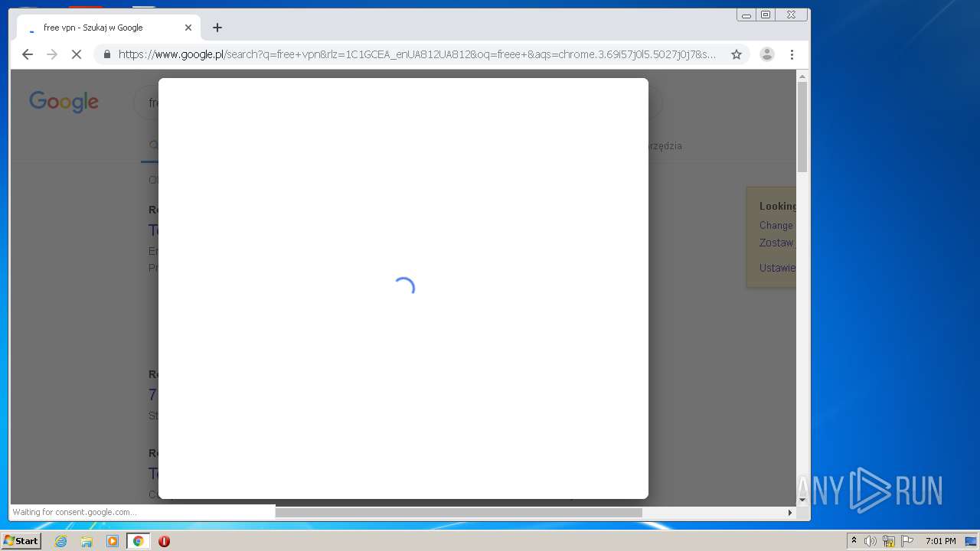
Task: Click the scroll up arrow
Action: [x=802, y=76]
